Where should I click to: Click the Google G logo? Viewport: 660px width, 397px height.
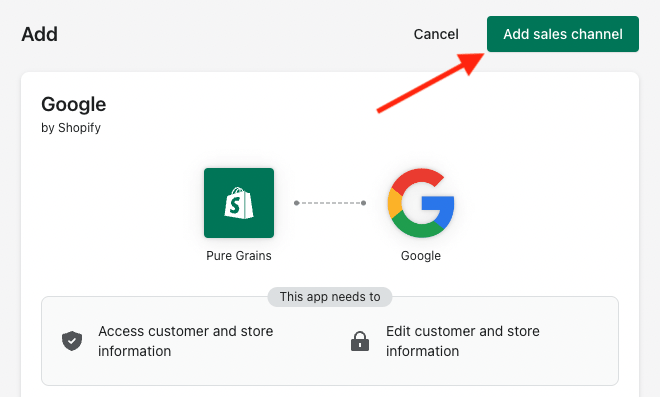tap(421, 203)
